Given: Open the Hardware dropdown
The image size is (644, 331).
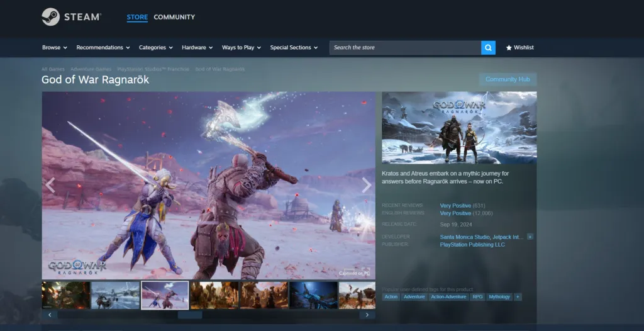Looking at the screenshot, I should (197, 48).
